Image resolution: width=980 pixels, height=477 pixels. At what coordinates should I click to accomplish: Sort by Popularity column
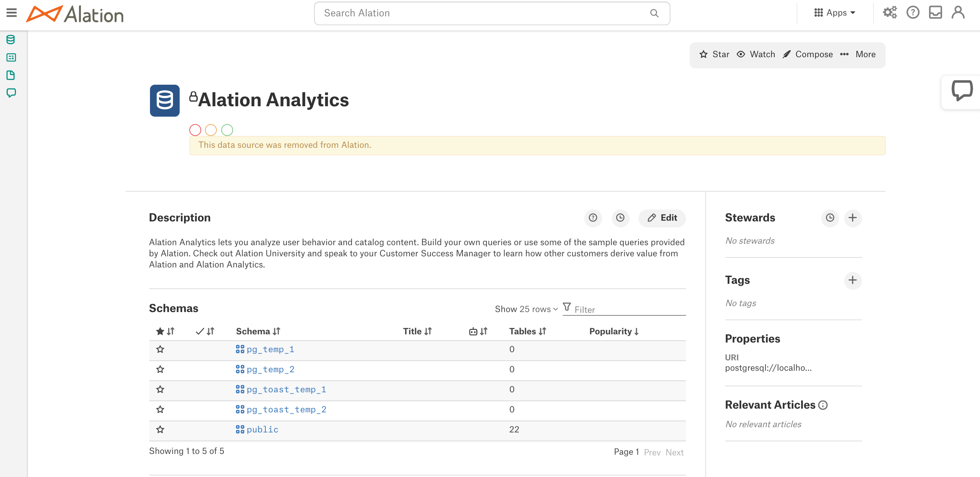tap(614, 331)
